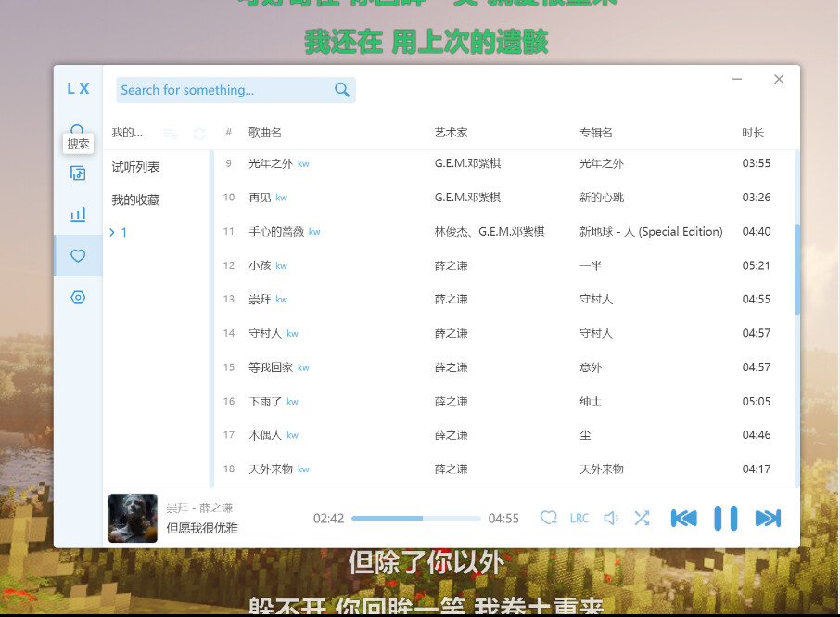Image resolution: width=840 pixels, height=617 pixels.
Task: Click album 意外
Action: click(x=591, y=367)
